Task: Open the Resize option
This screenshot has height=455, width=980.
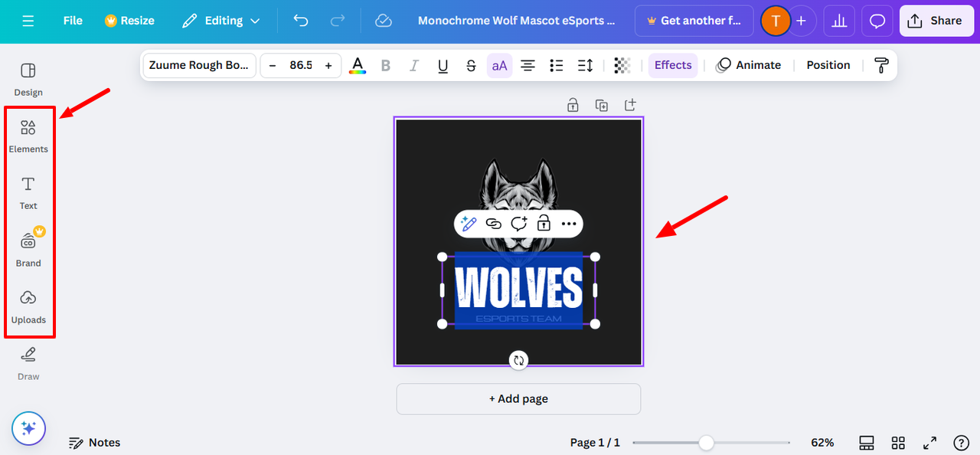Action: point(129,21)
